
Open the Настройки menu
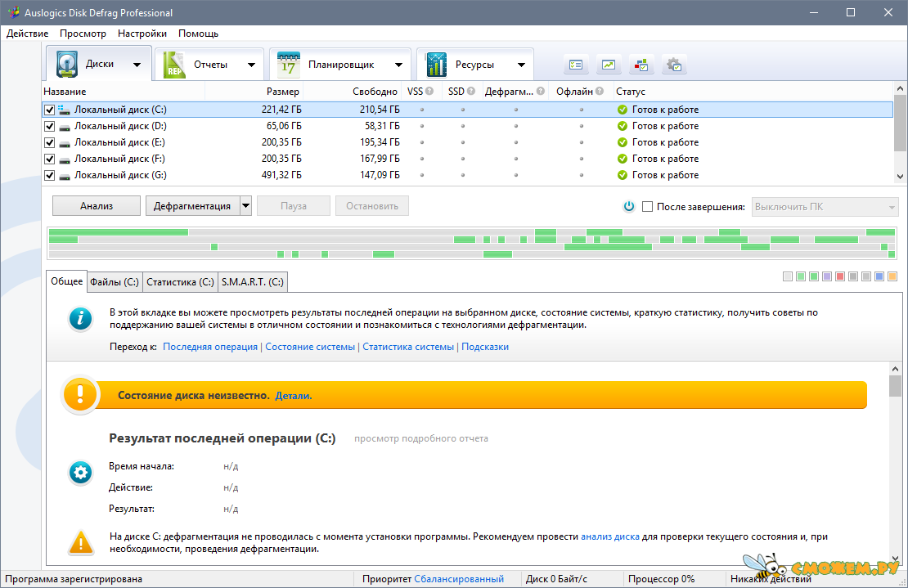(142, 34)
